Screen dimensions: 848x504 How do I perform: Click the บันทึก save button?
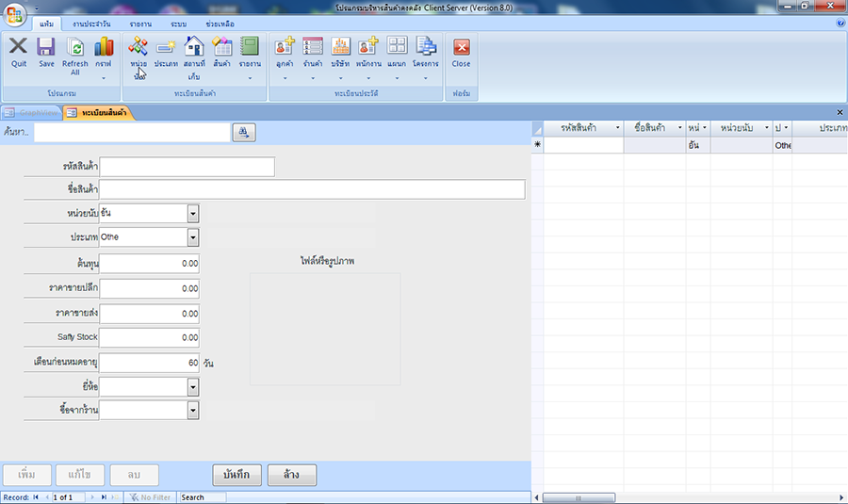pyautogui.click(x=236, y=475)
